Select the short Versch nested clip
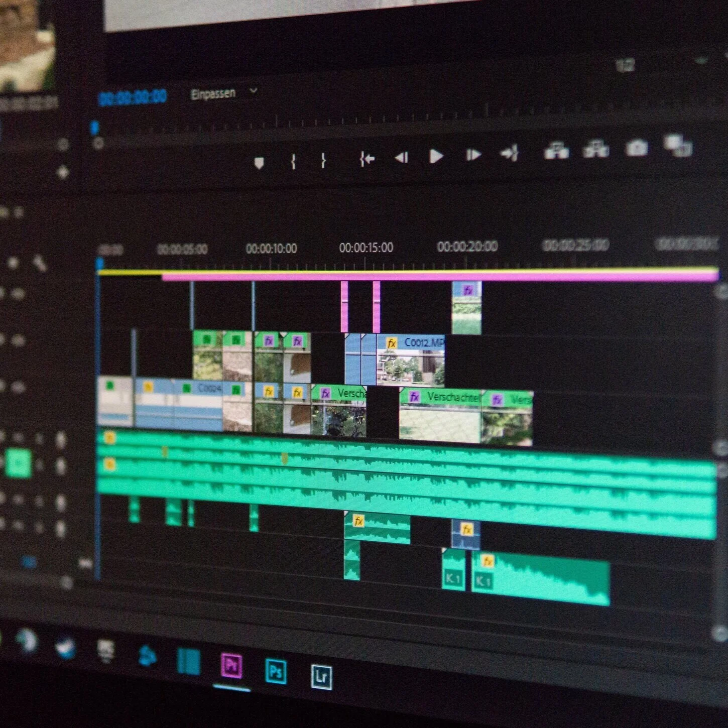This screenshot has width=728, height=728. [339, 410]
